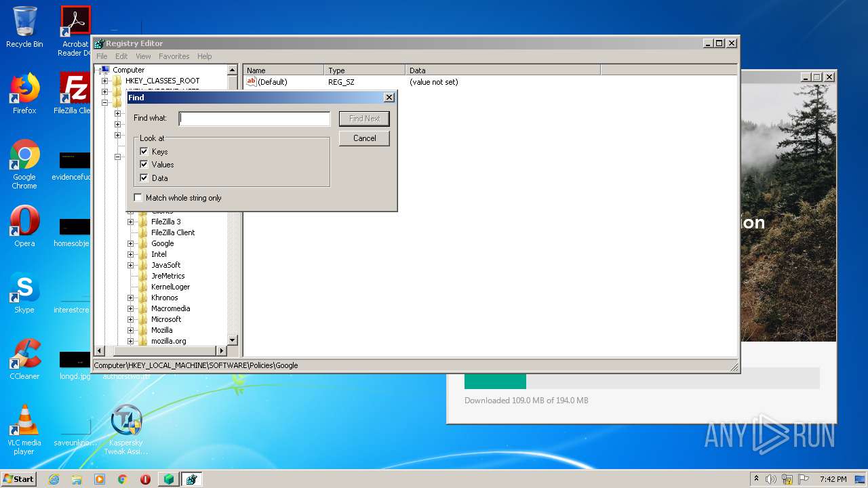Select the FileZilla Client registry key
Viewport: 868px width, 488px height.
(173, 232)
